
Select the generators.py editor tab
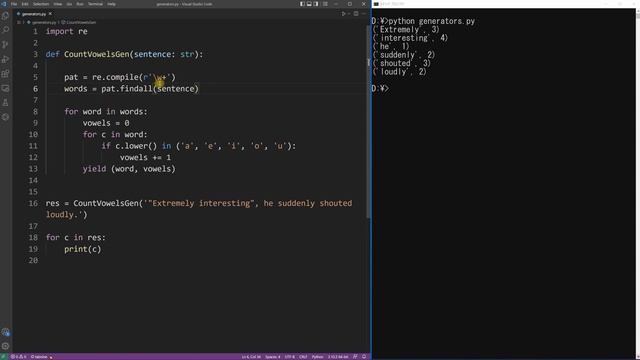(x=34, y=14)
